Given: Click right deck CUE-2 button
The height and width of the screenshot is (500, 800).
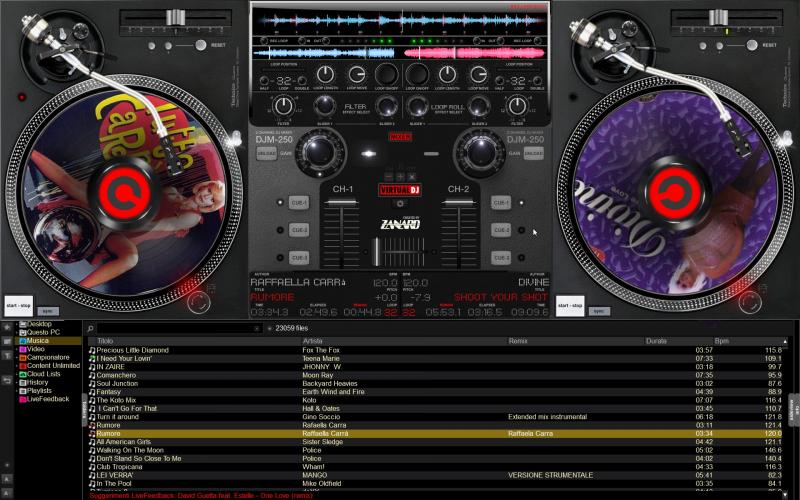Looking at the screenshot, I should pos(501,230).
